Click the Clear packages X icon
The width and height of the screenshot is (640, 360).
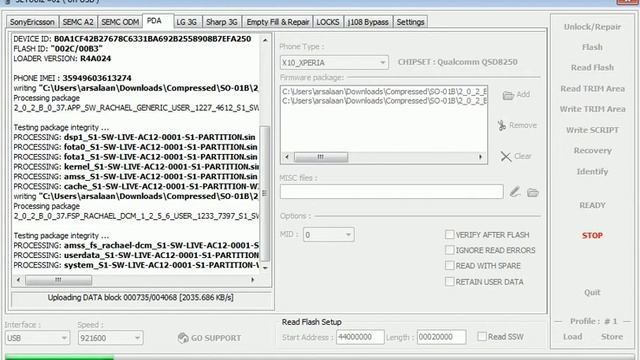coord(506,156)
